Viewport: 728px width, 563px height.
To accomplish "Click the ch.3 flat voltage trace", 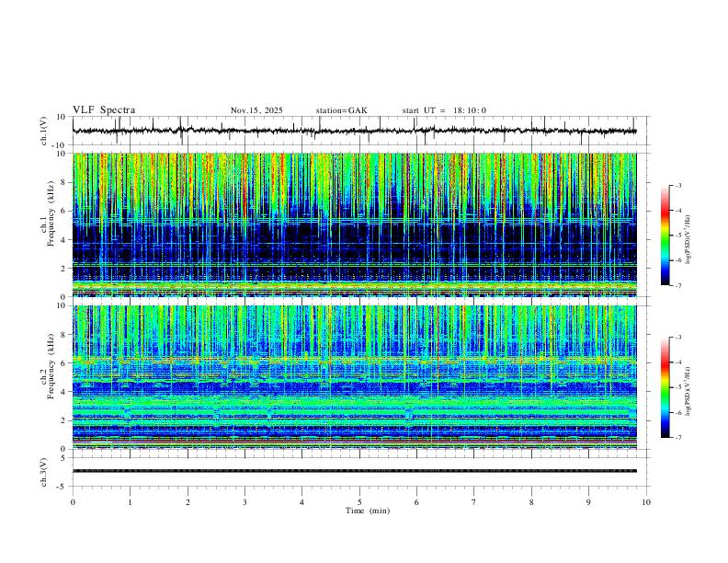I will (x=355, y=471).
